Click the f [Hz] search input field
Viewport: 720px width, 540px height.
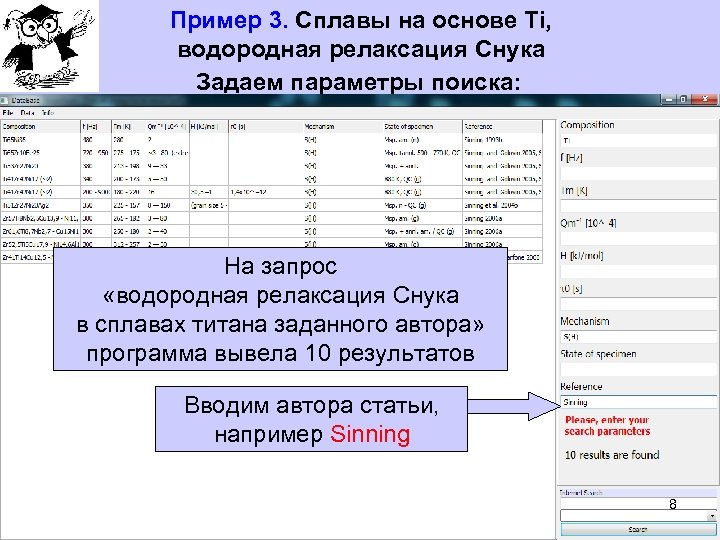[638, 173]
